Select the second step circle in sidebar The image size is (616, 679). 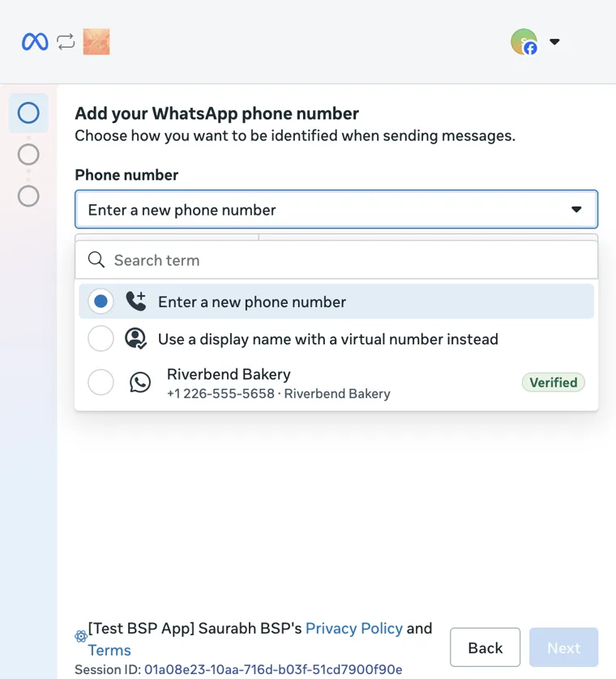28,155
